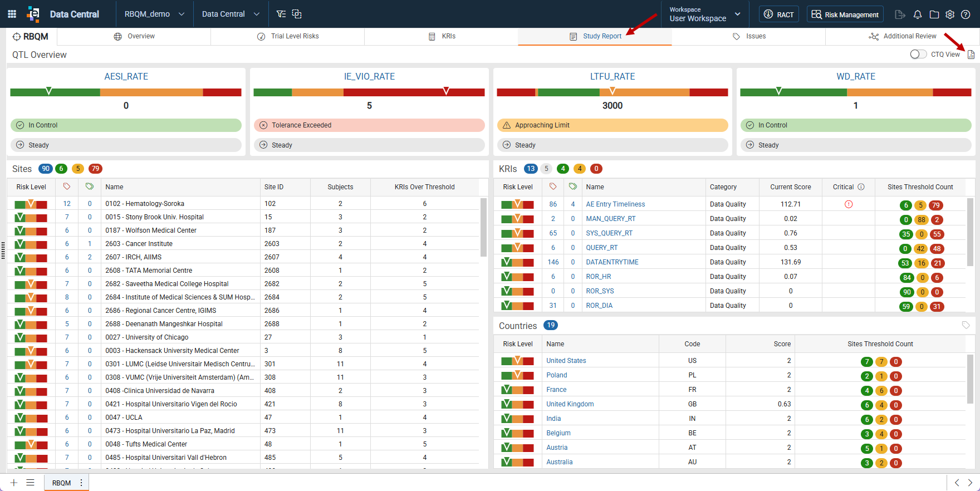The width and height of the screenshot is (980, 491).
Task: Switch to the Overview tab
Action: point(134,36)
